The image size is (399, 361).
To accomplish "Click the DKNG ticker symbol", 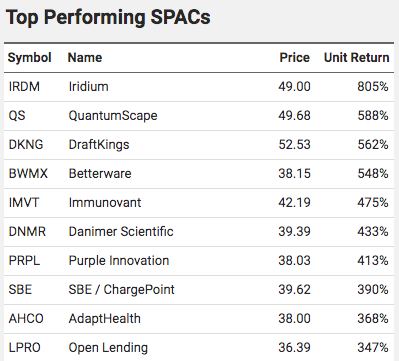I will 26,145.
